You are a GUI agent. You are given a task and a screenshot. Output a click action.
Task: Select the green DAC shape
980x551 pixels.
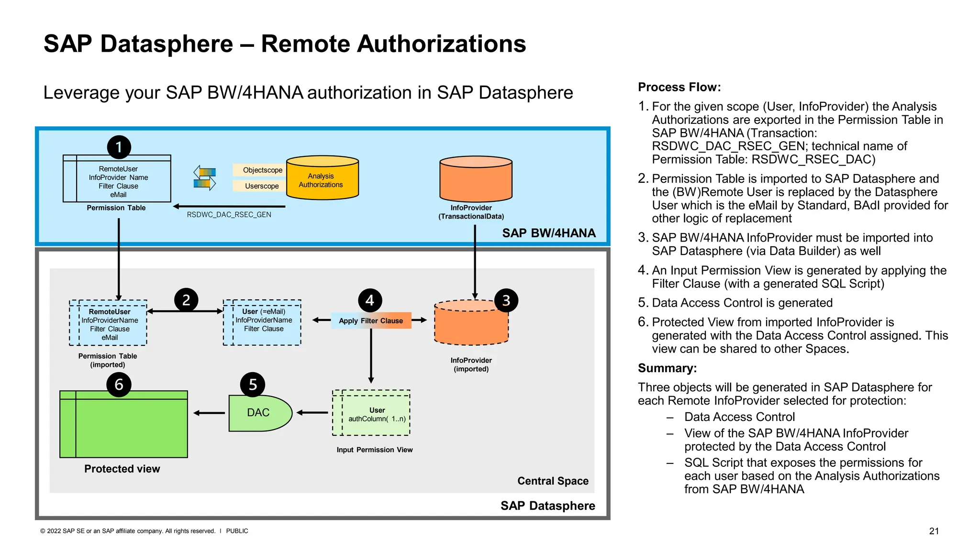point(259,413)
